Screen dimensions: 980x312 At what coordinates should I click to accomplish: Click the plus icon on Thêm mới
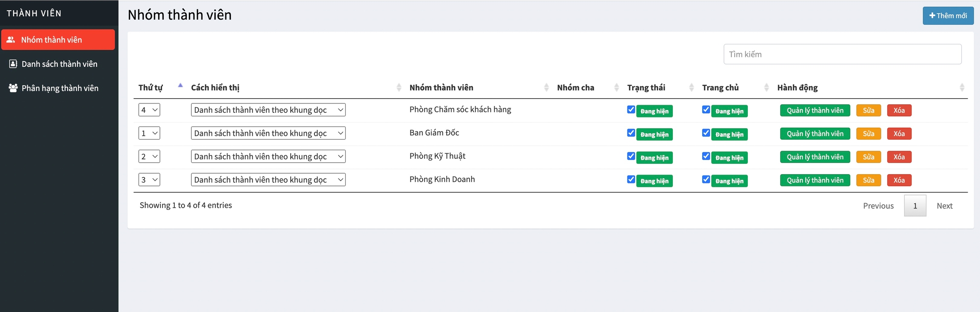click(x=932, y=16)
